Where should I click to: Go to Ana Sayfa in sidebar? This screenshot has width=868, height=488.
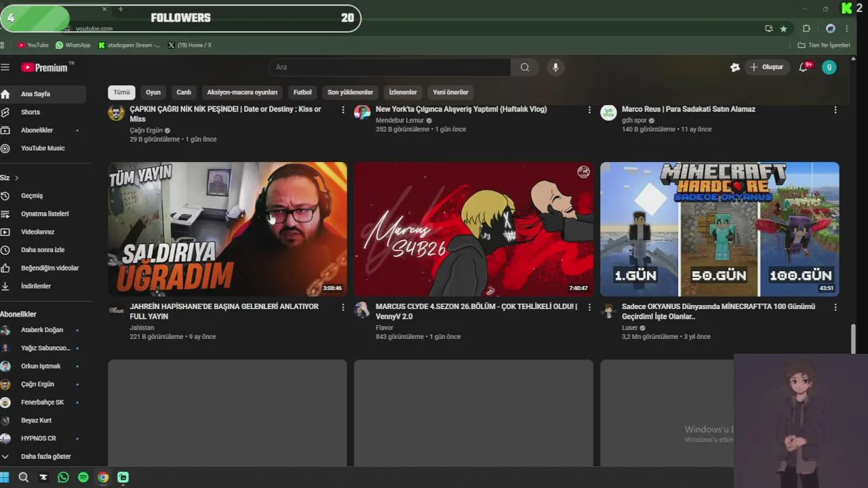(x=43, y=94)
